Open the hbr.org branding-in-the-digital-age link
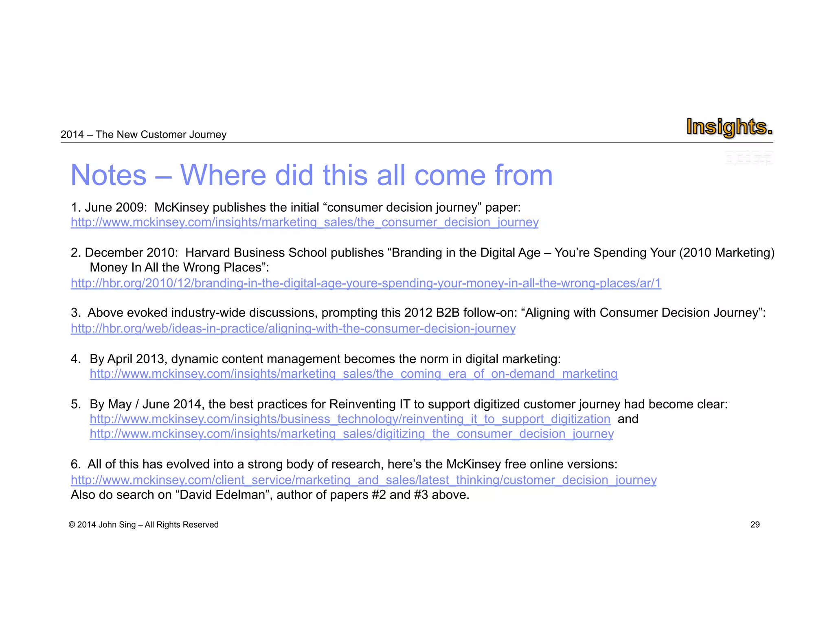The image size is (834, 644). pyautogui.click(x=366, y=283)
